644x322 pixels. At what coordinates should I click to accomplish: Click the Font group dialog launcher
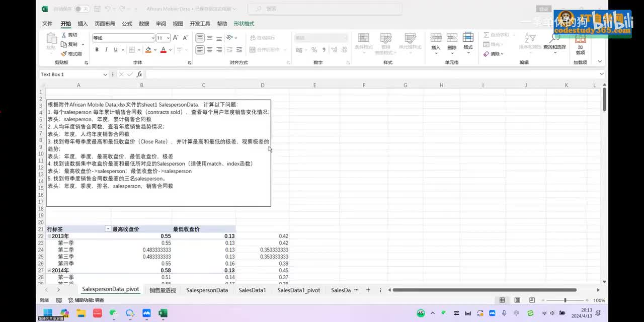[x=190, y=63]
